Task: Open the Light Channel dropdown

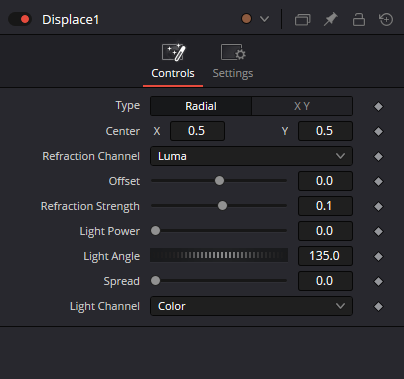Action: (x=251, y=306)
